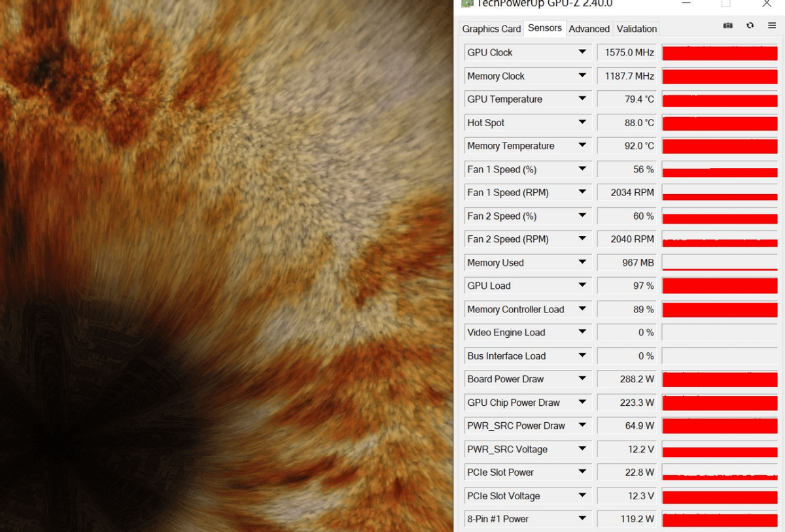Click the refresh sensors icon
The width and height of the screenshot is (785, 532).
tap(750, 25)
